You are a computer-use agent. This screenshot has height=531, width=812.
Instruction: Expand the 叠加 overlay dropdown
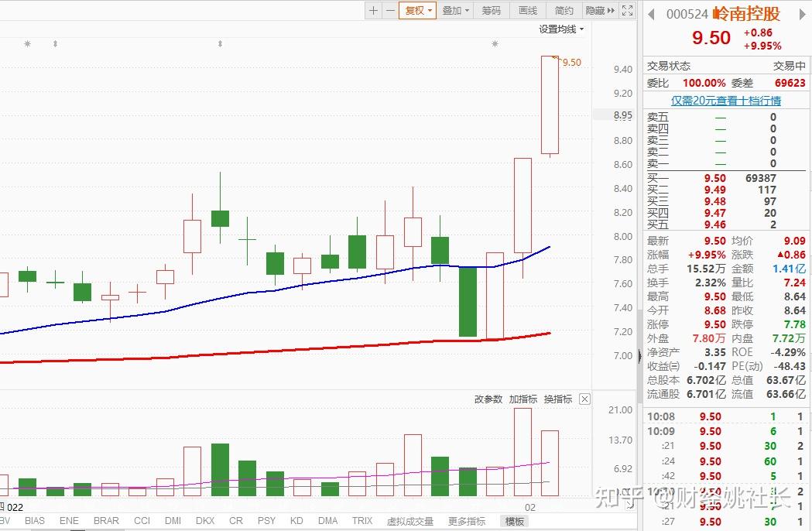coord(455,10)
